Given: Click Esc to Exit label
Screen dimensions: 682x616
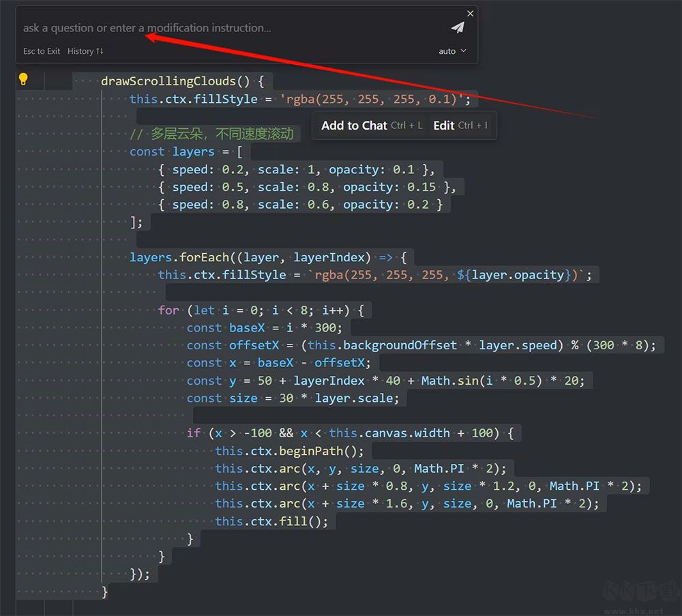Looking at the screenshot, I should (41, 51).
